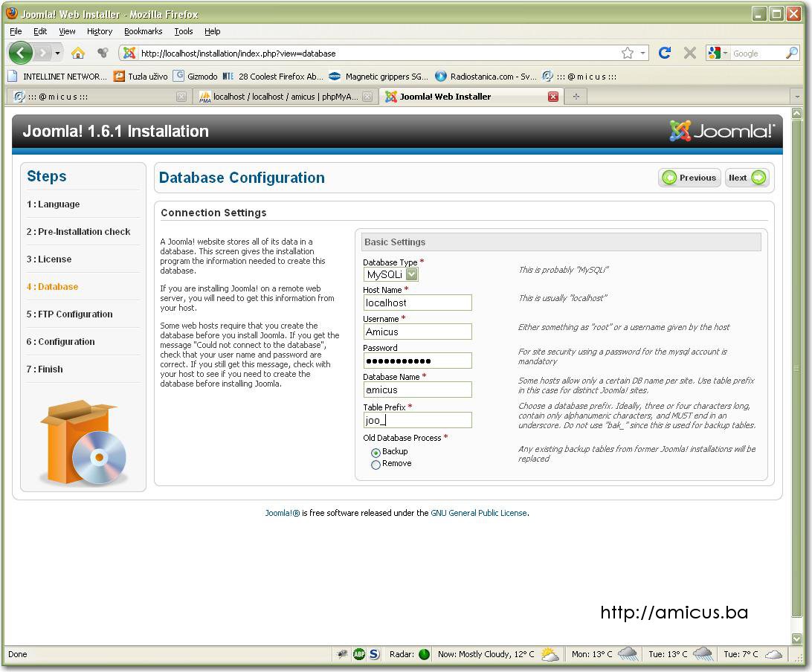Open the Gizmodo bookmark
This screenshot has height=672, width=812.
pos(196,76)
